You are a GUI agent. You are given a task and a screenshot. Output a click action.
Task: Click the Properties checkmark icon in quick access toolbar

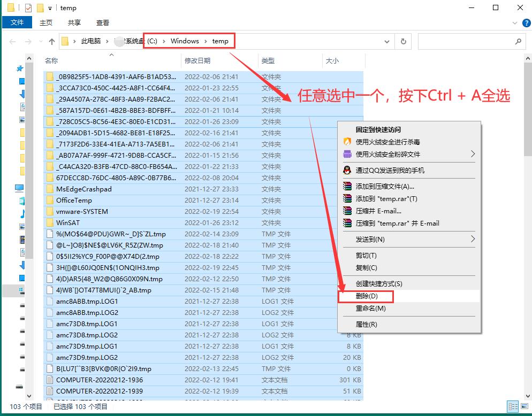(28, 7)
